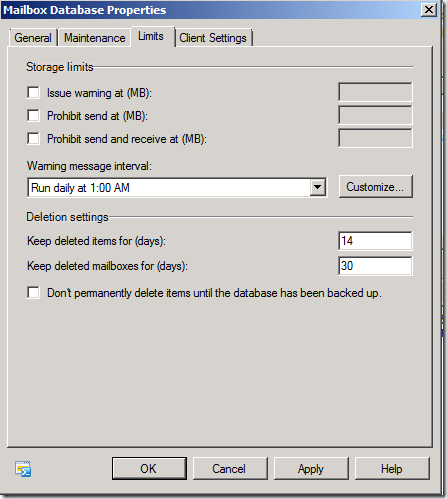The image size is (447, 499).
Task: Enable don't permanently delete until backed up
Action: 33,293
